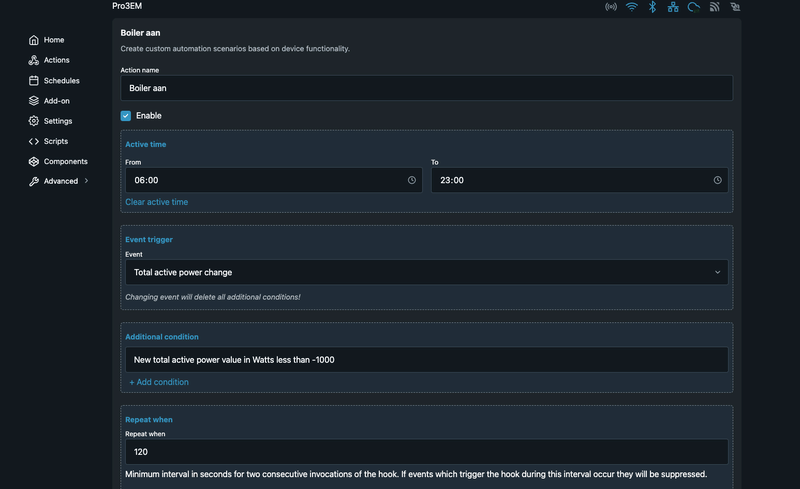The width and height of the screenshot is (800, 489).
Task: Click the Add-on layers icon
Action: point(34,101)
